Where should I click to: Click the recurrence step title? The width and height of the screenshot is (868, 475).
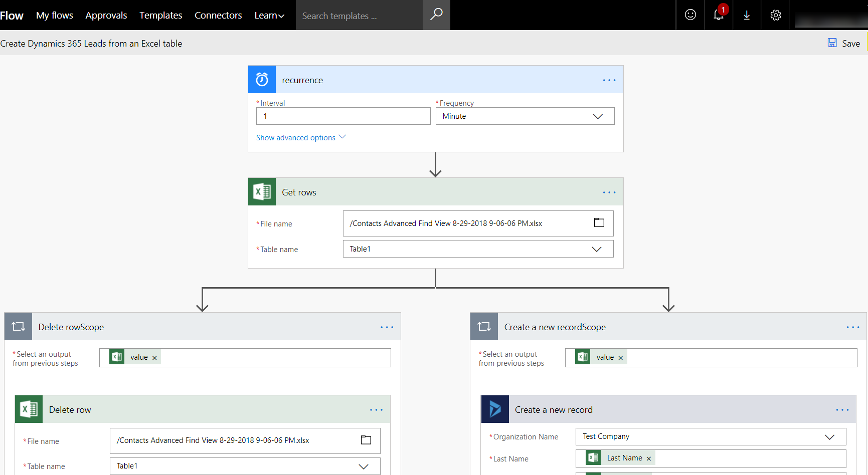[x=302, y=80]
